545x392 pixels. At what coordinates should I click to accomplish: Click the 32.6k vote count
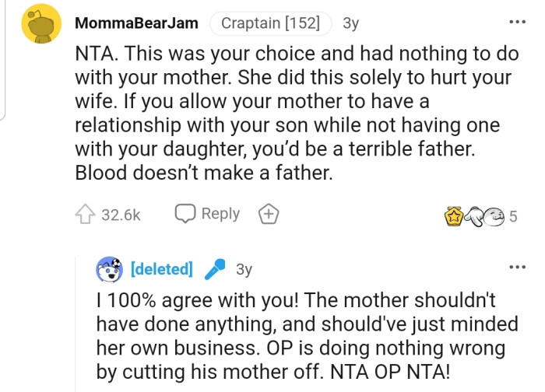(x=121, y=215)
